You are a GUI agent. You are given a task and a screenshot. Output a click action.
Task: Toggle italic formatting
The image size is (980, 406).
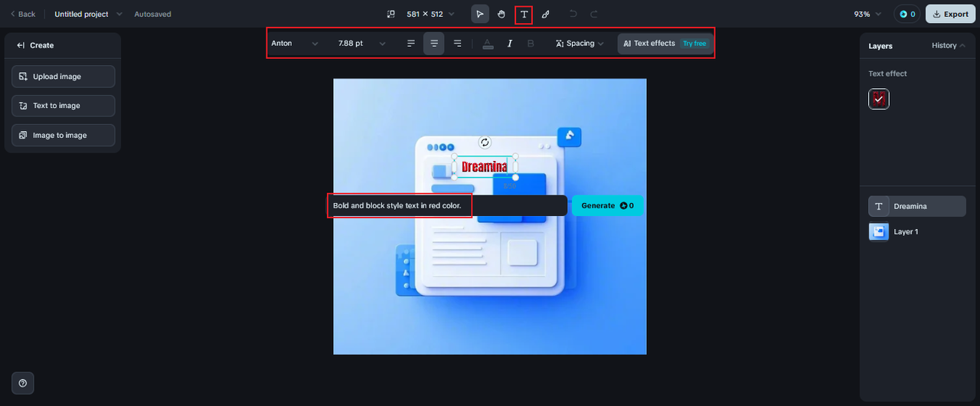510,44
